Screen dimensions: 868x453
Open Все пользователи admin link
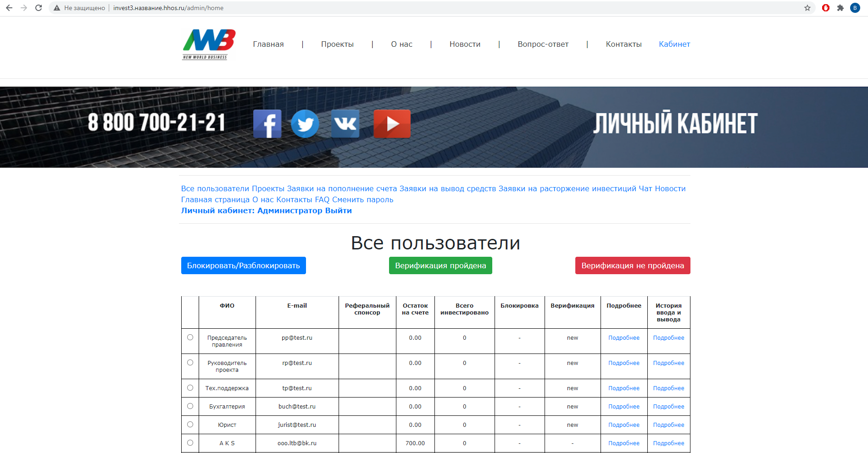click(x=215, y=188)
